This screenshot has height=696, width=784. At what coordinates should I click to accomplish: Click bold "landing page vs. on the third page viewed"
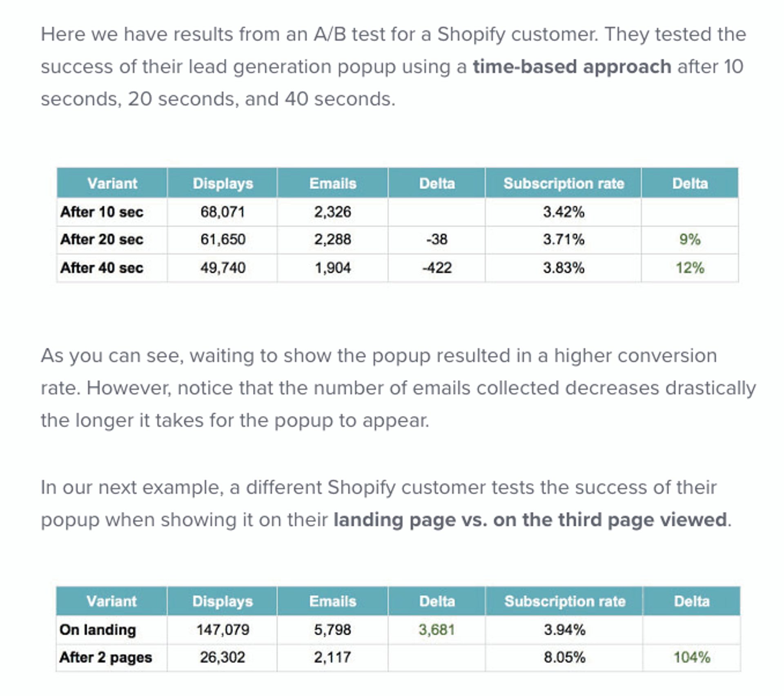click(x=530, y=520)
